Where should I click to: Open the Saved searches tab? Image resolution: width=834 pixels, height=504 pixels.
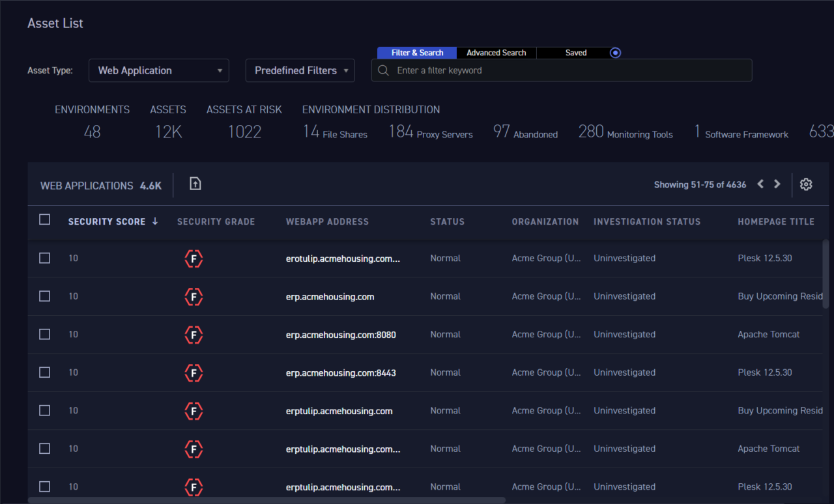(576, 53)
